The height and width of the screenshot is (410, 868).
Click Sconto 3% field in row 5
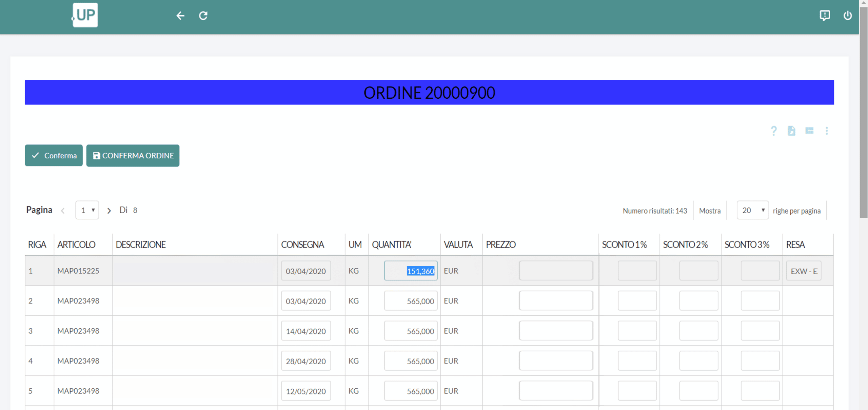point(760,391)
